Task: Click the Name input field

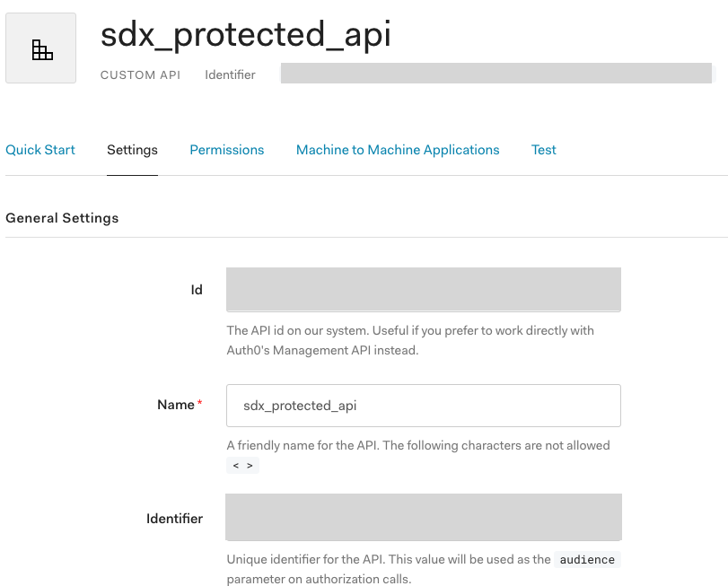Action: pyautogui.click(x=424, y=406)
